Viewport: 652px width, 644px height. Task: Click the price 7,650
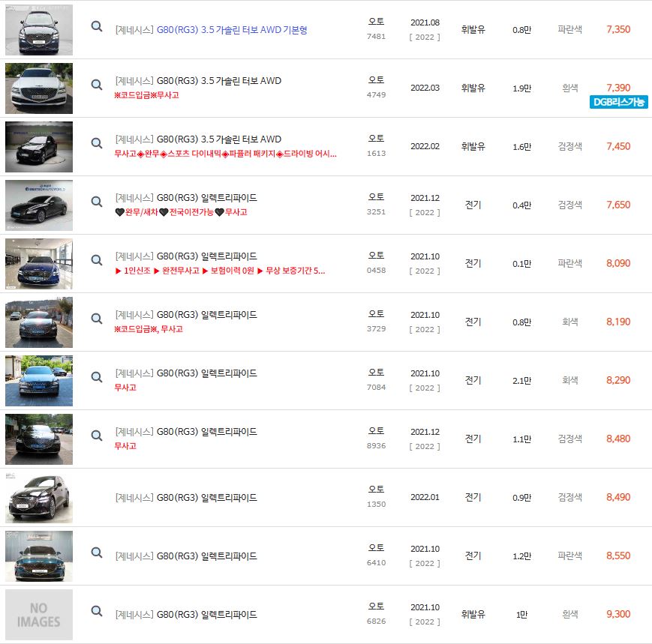tap(618, 205)
